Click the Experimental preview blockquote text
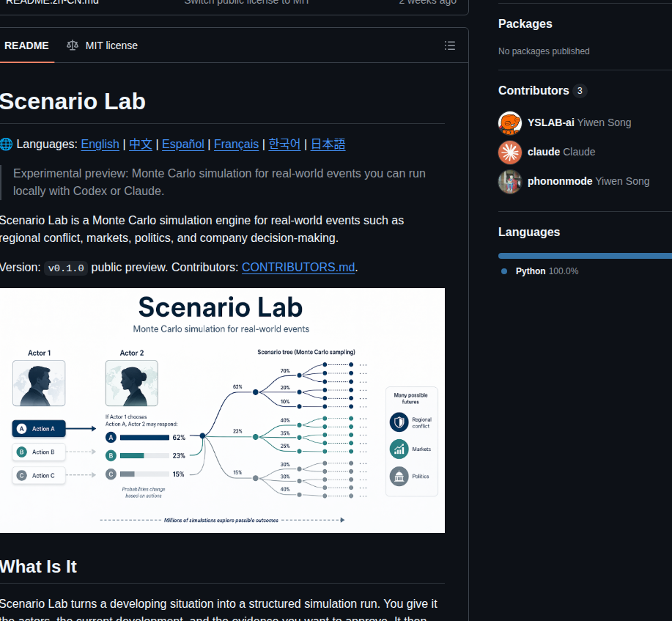The width and height of the screenshot is (672, 621). click(219, 183)
